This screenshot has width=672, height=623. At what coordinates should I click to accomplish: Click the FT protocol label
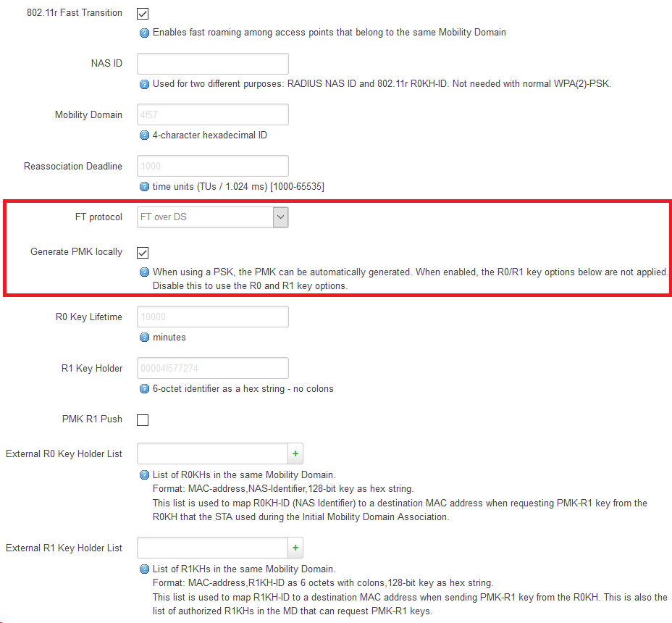click(98, 217)
